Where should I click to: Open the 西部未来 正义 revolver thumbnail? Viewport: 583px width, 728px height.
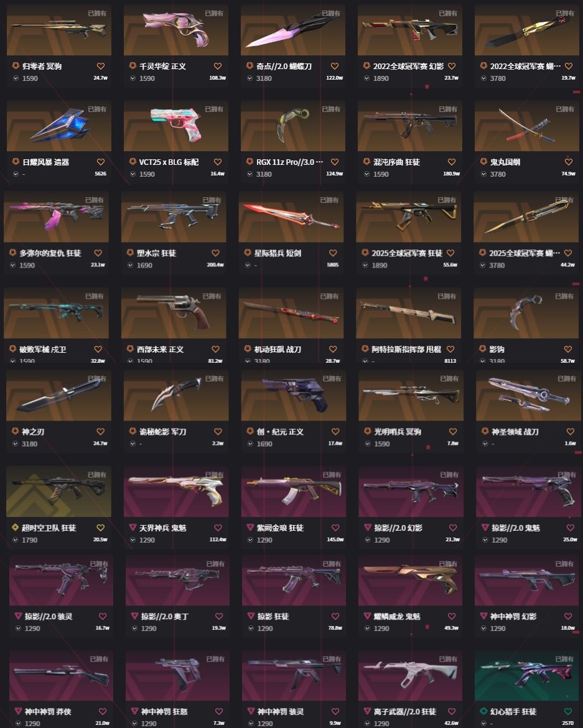point(174,313)
